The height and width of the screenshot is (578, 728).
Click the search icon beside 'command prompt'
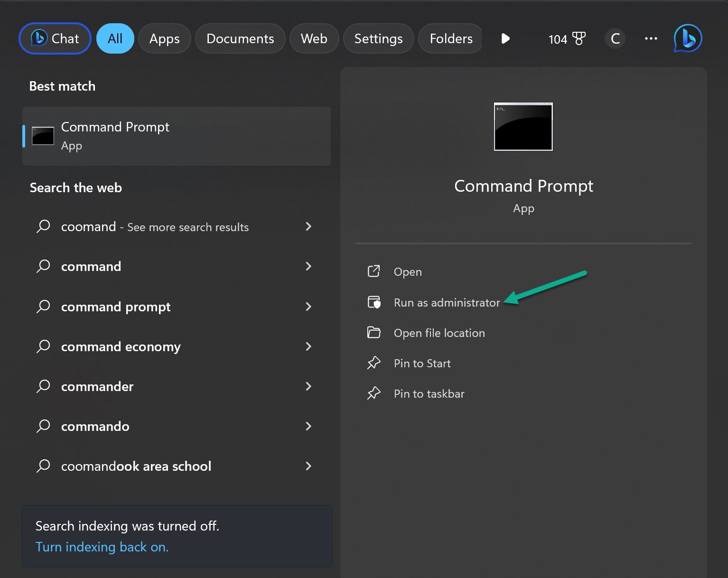point(43,307)
